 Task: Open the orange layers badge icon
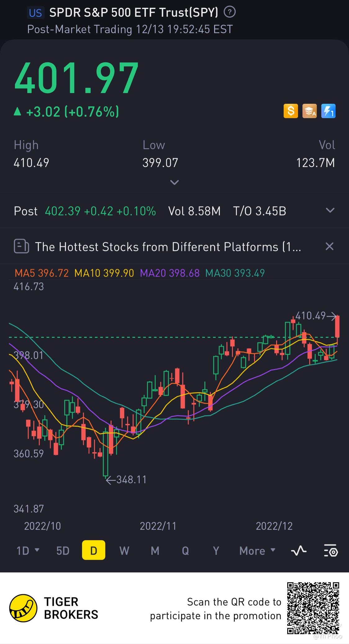pos(310,111)
